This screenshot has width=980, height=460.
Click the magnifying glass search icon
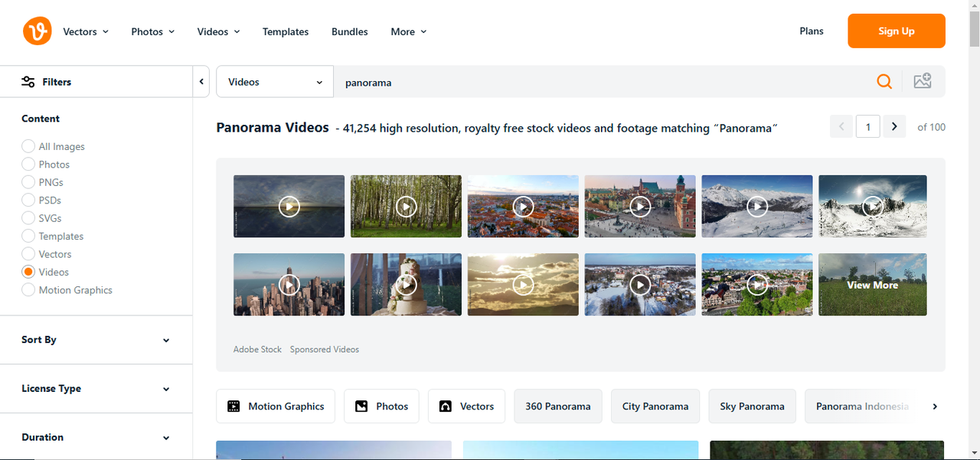click(x=884, y=81)
